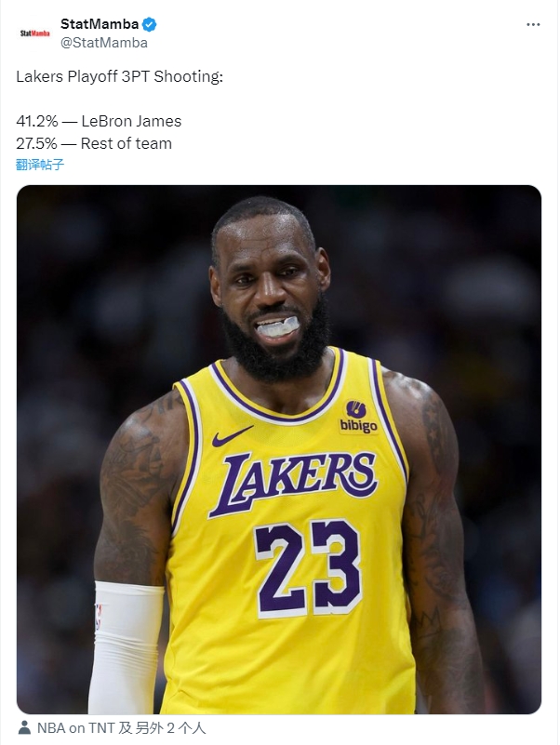
Task: Click the "27.5% — Rest of team" line
Action: [x=94, y=143]
